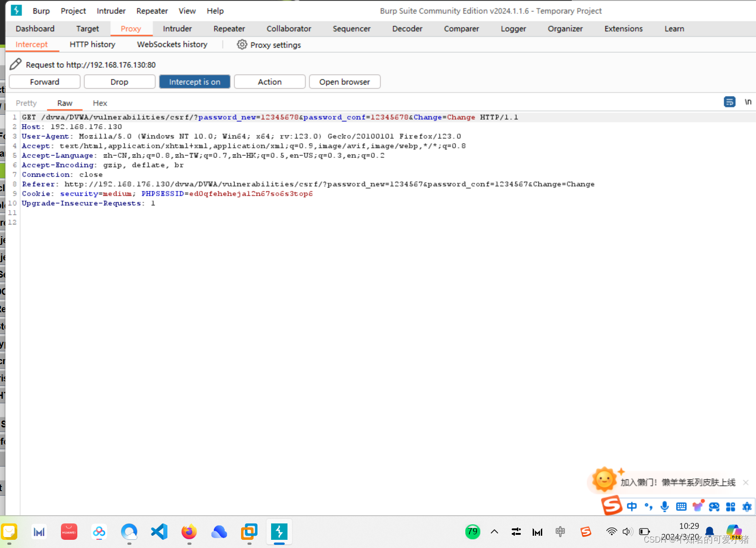The height and width of the screenshot is (548, 756).
Task: Open the Repeater menu in menu bar
Action: coord(152,10)
